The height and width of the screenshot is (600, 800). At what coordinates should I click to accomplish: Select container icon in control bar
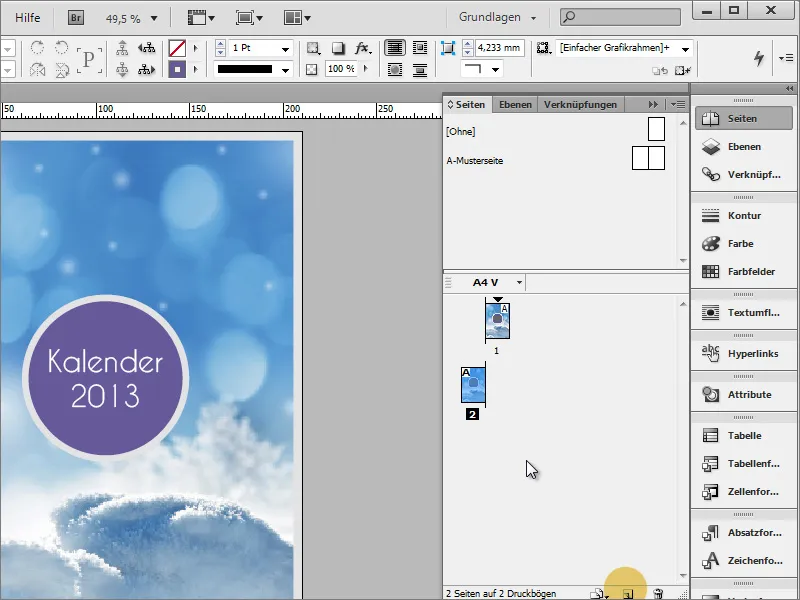click(x=122, y=48)
